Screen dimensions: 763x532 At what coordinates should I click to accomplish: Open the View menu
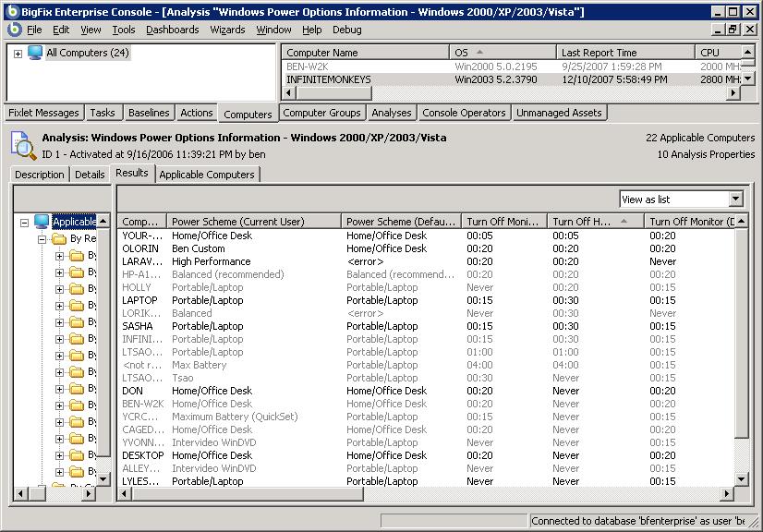(x=91, y=30)
